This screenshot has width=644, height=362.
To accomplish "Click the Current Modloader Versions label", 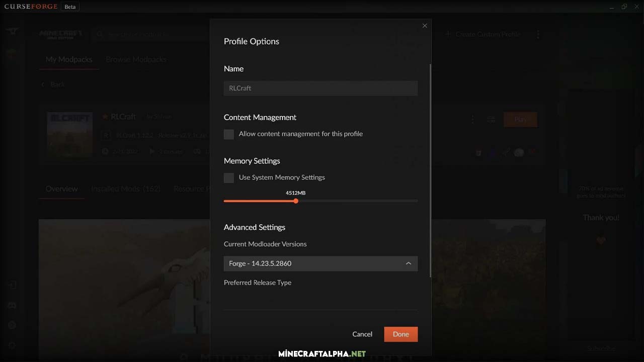I will coord(265,244).
